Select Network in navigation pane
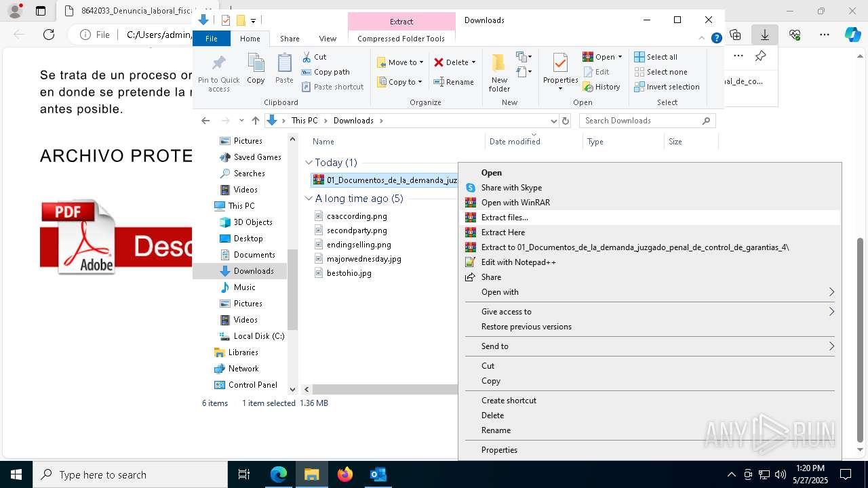Viewport: 868px width, 488px height. [x=243, y=369]
